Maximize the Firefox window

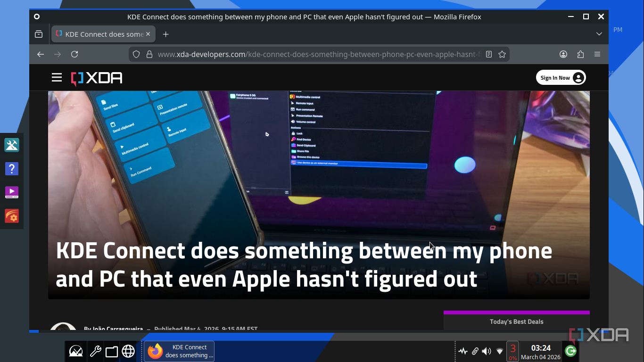[x=586, y=16]
